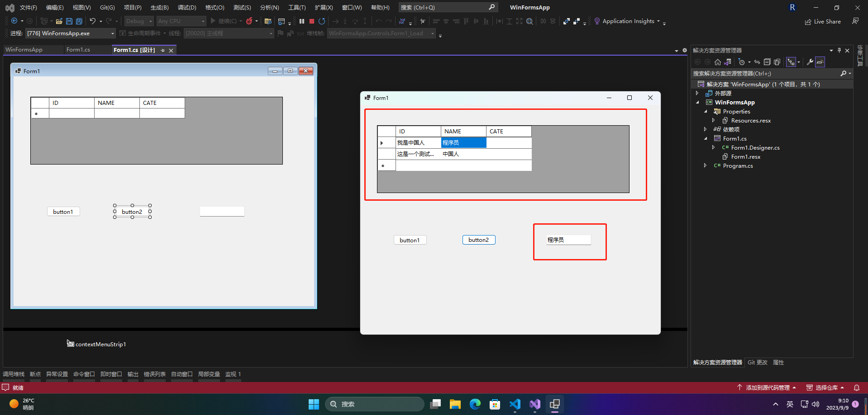Stop debugging with the red square
868x415 pixels.
click(x=312, y=21)
